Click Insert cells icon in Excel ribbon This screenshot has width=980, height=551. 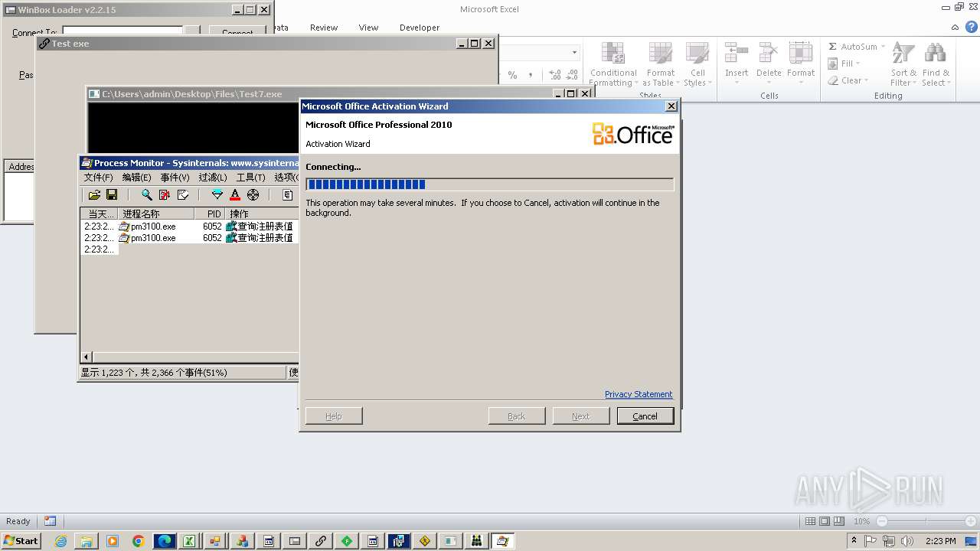(737, 54)
